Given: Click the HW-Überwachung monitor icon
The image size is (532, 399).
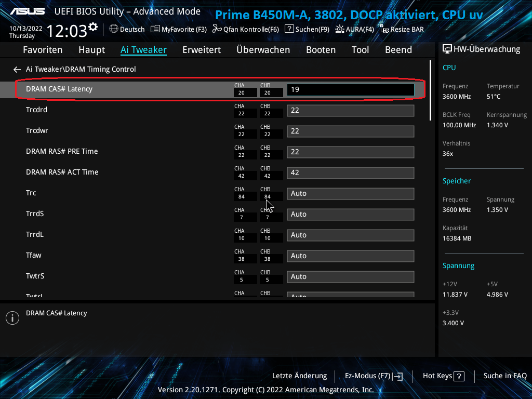Looking at the screenshot, I should (447, 49).
